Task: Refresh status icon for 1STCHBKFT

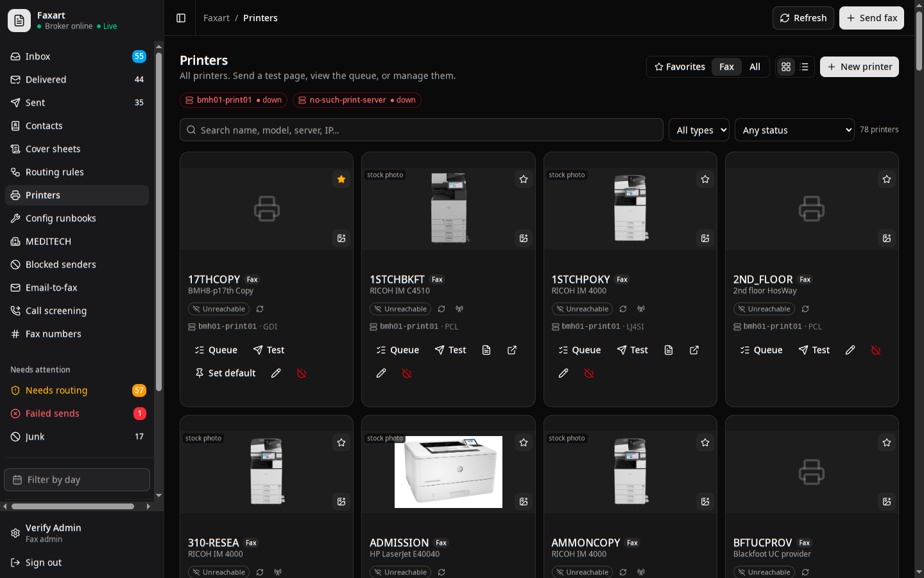Action: [x=441, y=309]
